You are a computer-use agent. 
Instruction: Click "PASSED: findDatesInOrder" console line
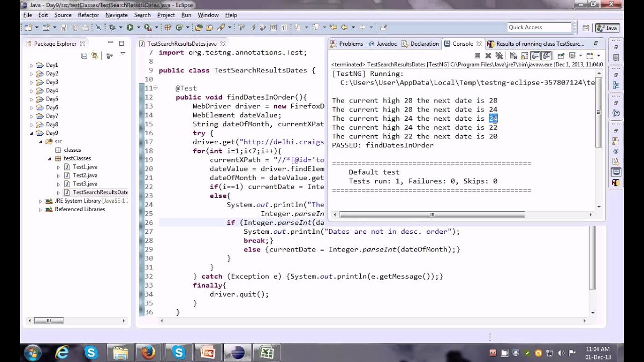383,145
